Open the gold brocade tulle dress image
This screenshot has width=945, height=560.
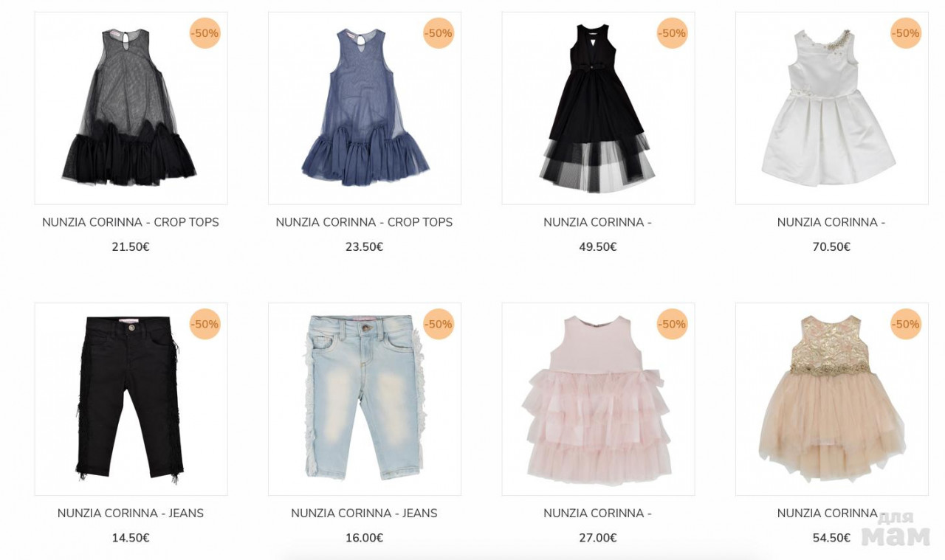pos(832,399)
